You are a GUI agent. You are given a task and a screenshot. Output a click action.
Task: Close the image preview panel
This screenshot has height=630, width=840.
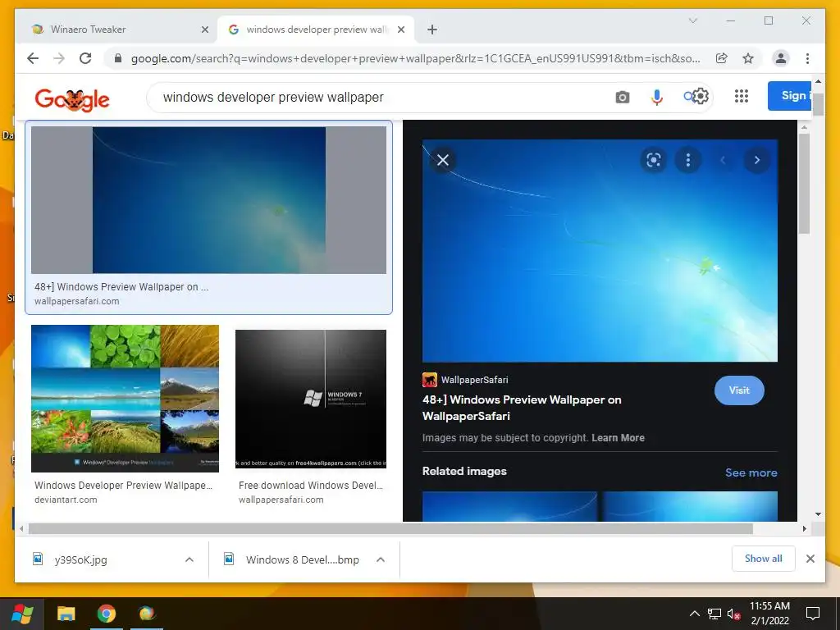tap(442, 160)
